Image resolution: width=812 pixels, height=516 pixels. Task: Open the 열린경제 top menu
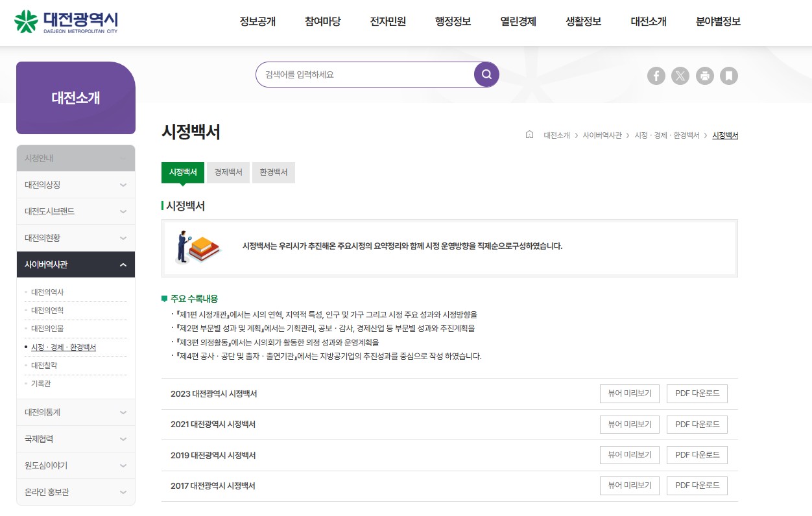click(518, 21)
